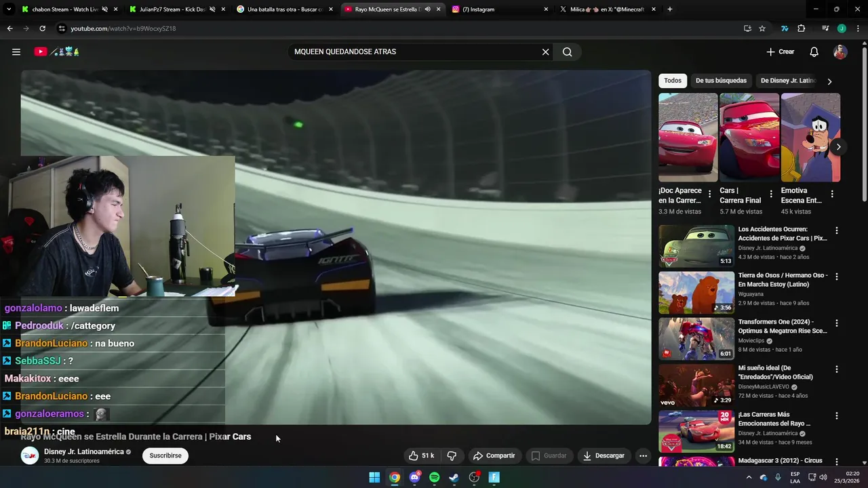Image resolution: width=868 pixels, height=488 pixels.
Task: Open ¡Las Carreras Más Emocionantes thumbnail
Action: point(696,431)
